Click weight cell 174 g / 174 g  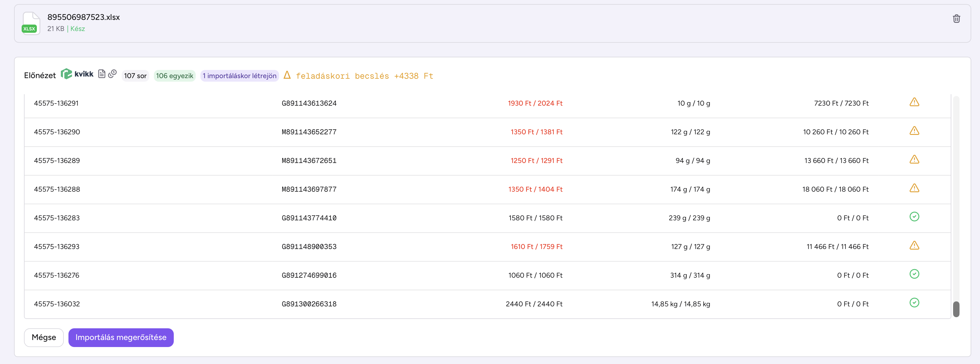point(690,189)
